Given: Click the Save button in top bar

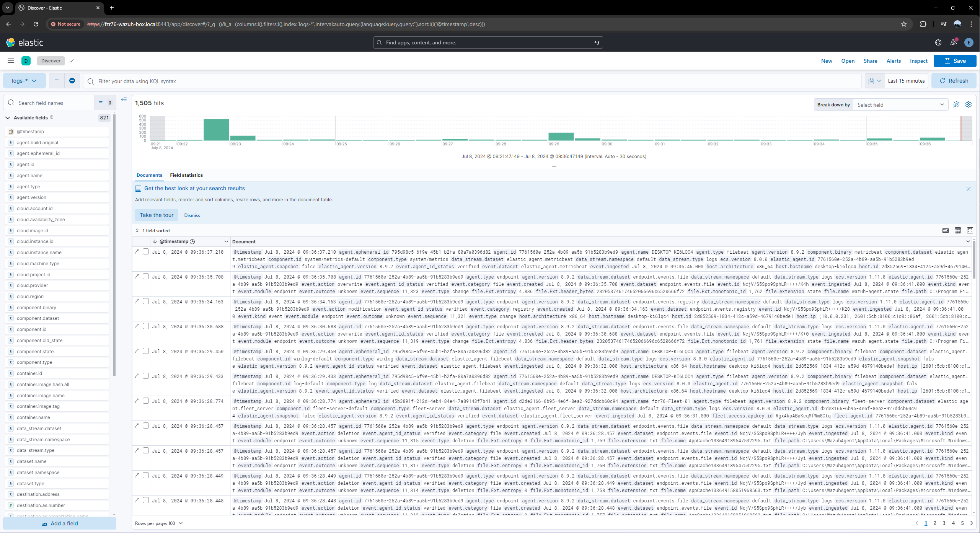Looking at the screenshot, I should (x=956, y=61).
